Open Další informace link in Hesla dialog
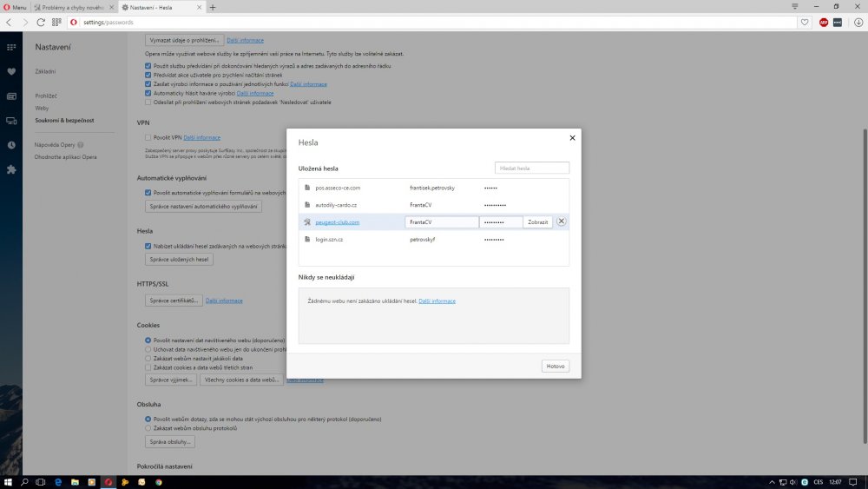The height and width of the screenshot is (489, 868). pos(437,301)
